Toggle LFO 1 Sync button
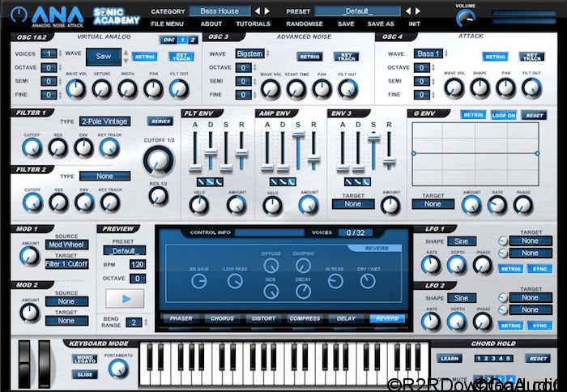567x392 pixels. [x=539, y=269]
